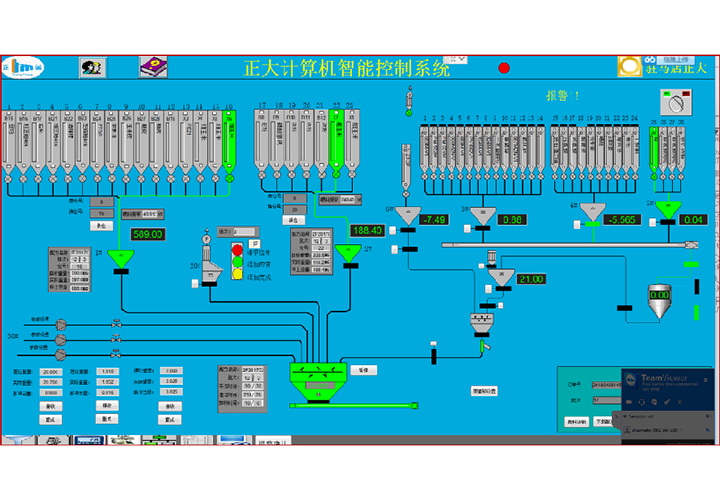Image resolution: width=720 pixels, height=500 pixels.
Task: Click the small button under left silo number fields
Action: click(x=98, y=226)
